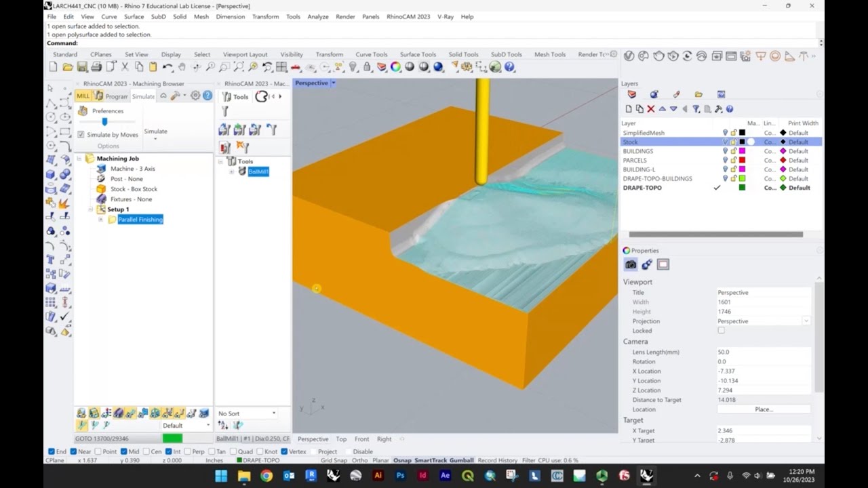Expand the Parallel Finishing operation
Screen dimensions: 868x488
pyautogui.click(x=100, y=220)
